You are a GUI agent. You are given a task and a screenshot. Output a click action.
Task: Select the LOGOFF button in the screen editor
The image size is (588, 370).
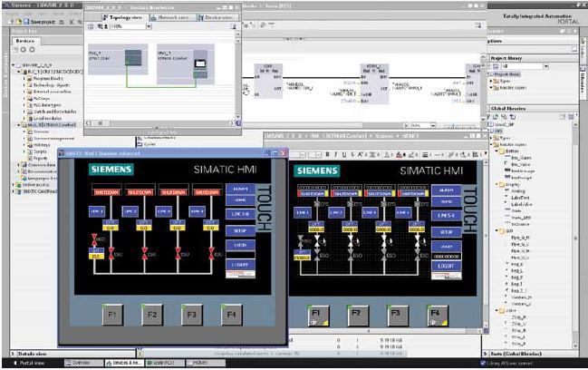click(x=447, y=266)
